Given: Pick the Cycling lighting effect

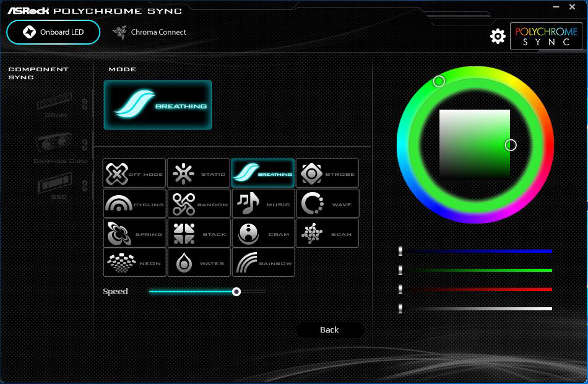Looking at the screenshot, I should 134,203.
